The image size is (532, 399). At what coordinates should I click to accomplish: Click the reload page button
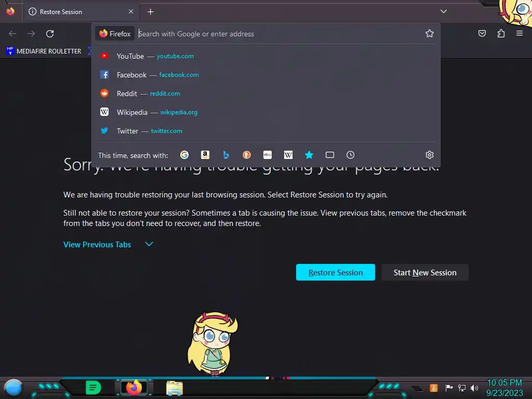(x=50, y=34)
